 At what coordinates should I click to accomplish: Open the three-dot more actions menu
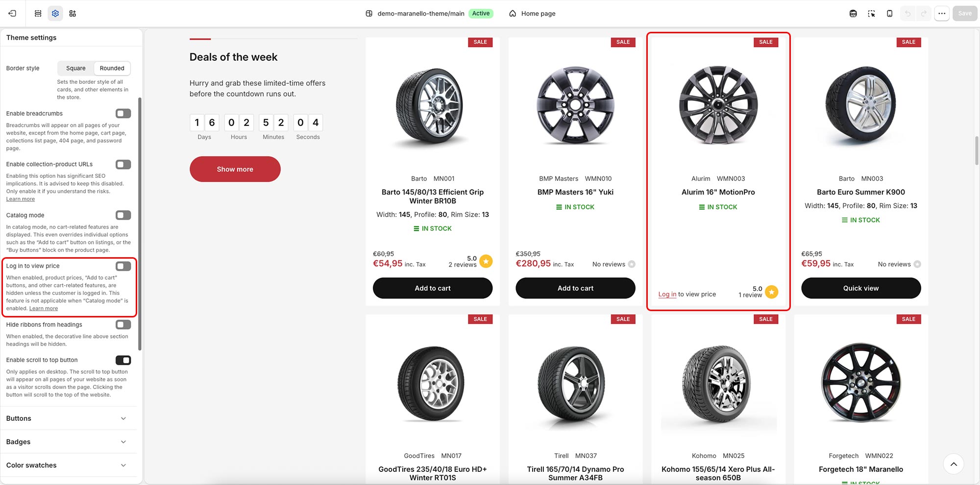pyautogui.click(x=942, y=14)
